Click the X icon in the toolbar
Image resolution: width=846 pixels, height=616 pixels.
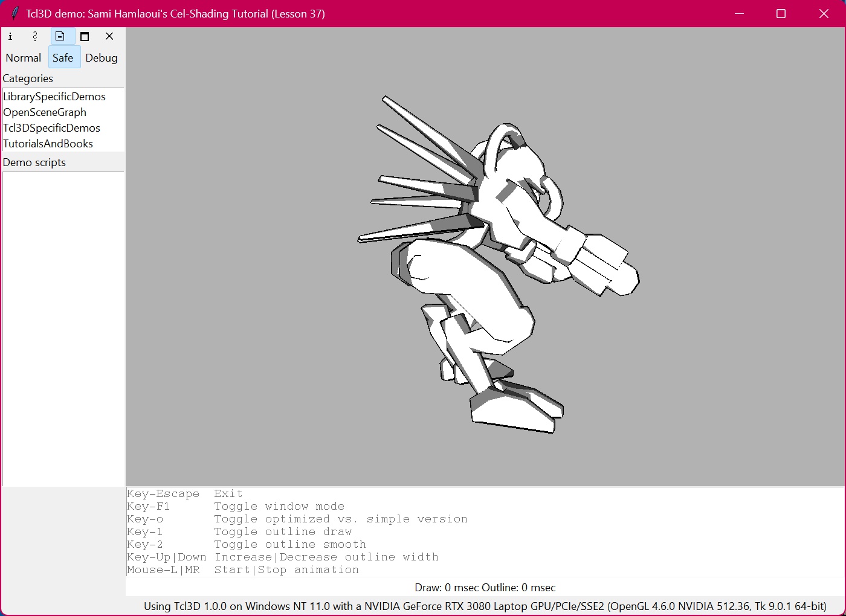point(109,36)
